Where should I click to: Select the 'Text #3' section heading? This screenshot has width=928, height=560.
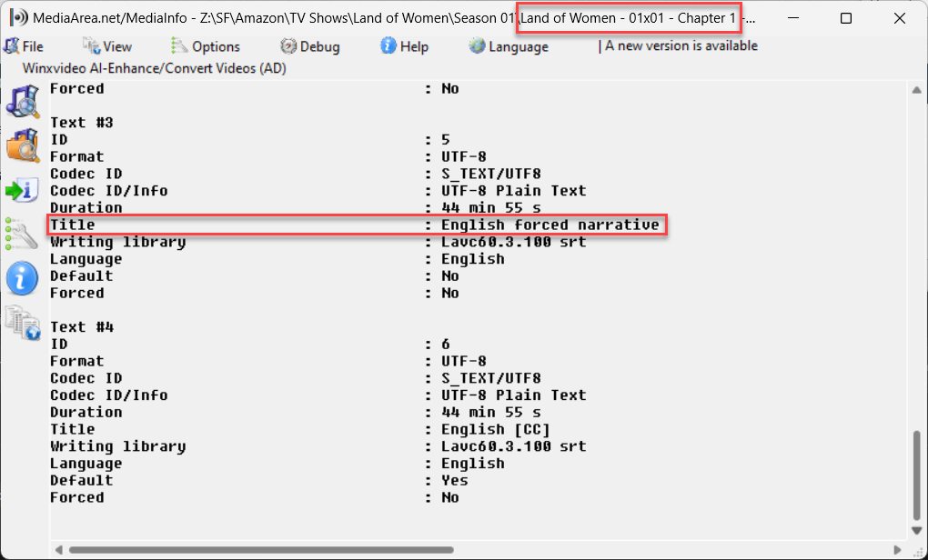coord(82,123)
